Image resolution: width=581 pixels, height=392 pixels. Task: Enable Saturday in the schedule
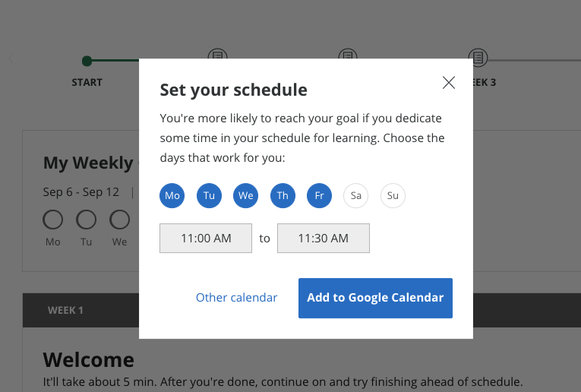[x=355, y=196]
